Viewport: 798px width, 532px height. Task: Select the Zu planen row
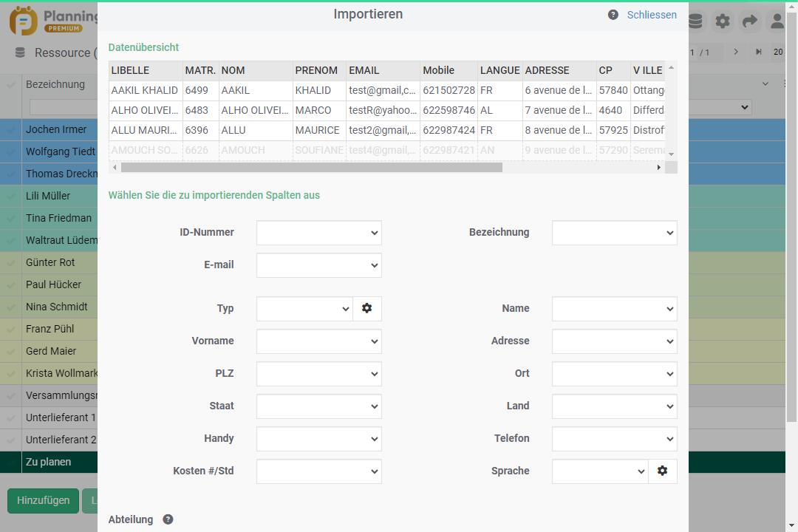click(x=49, y=462)
